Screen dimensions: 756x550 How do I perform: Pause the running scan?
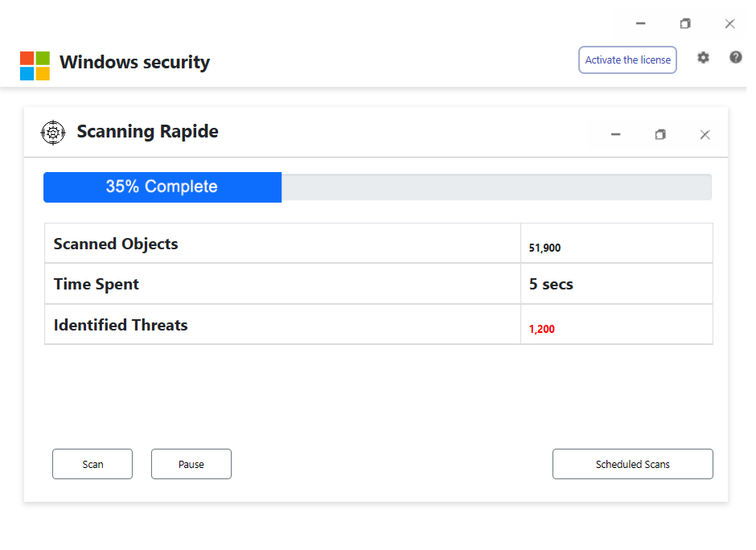click(191, 464)
